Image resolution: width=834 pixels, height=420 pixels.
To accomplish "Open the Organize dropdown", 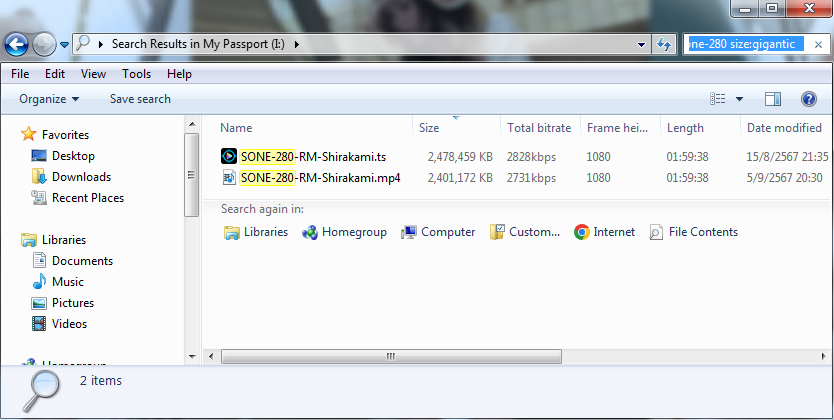I will [x=49, y=99].
